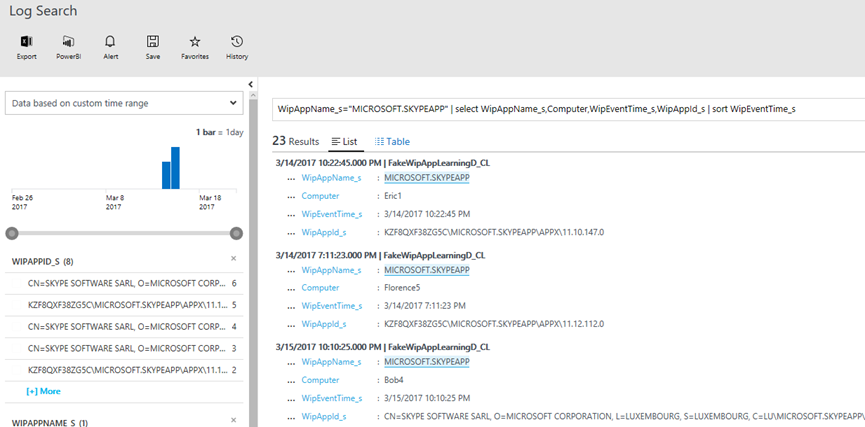Image resolution: width=865 pixels, height=427 pixels.
Task: Click the first MICROSOFT.SKYPEAPP value link
Action: coord(426,178)
